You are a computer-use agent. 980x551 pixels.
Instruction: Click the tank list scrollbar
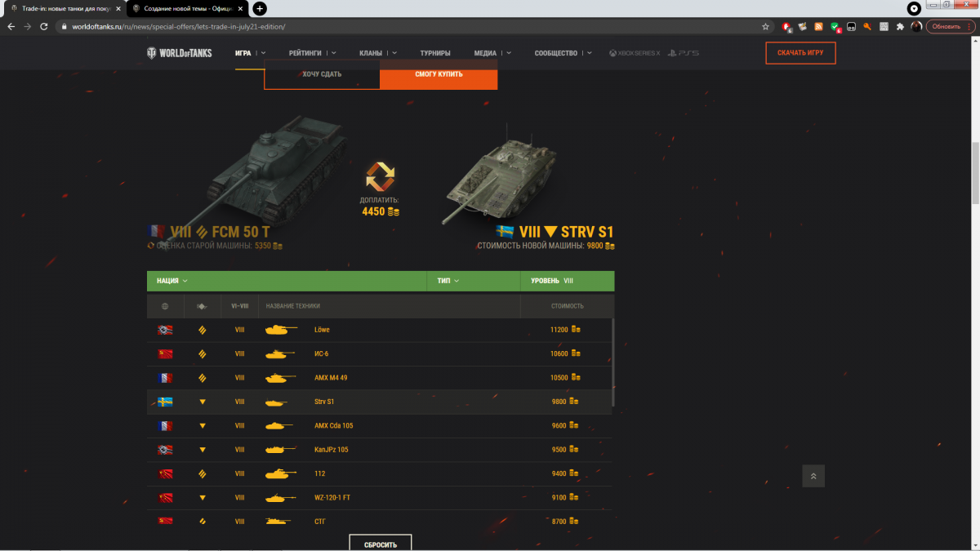tap(612, 363)
